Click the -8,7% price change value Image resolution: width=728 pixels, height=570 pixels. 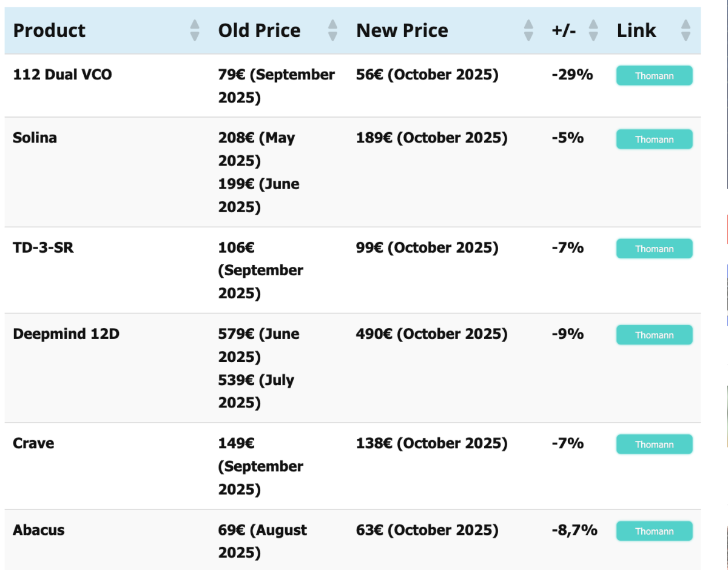pyautogui.click(x=575, y=530)
